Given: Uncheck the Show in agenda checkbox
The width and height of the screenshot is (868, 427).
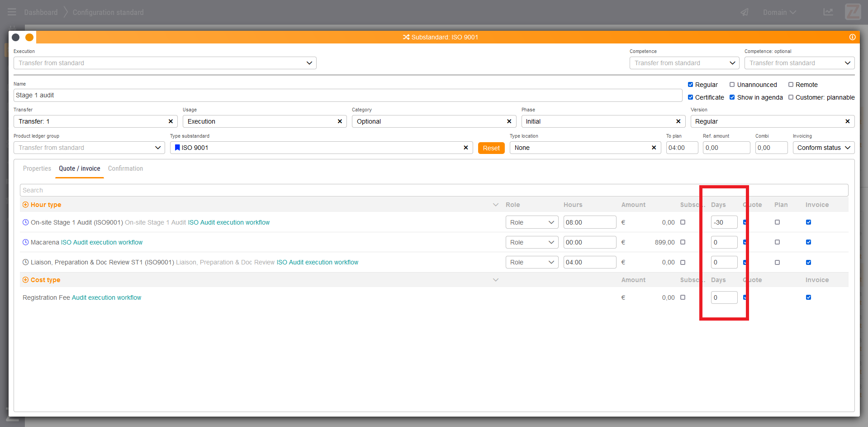Looking at the screenshot, I should click(x=732, y=97).
